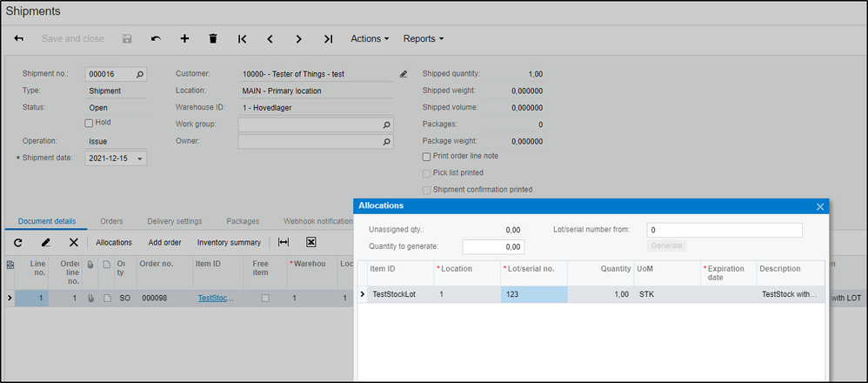Add a new shipment with plus icon
This screenshot has width=868, height=383.
184,39
